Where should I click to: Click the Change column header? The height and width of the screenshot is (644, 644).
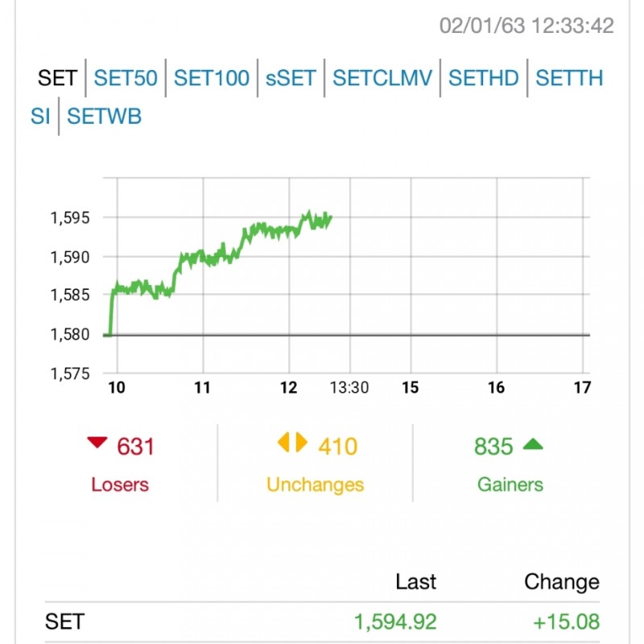[x=562, y=581]
